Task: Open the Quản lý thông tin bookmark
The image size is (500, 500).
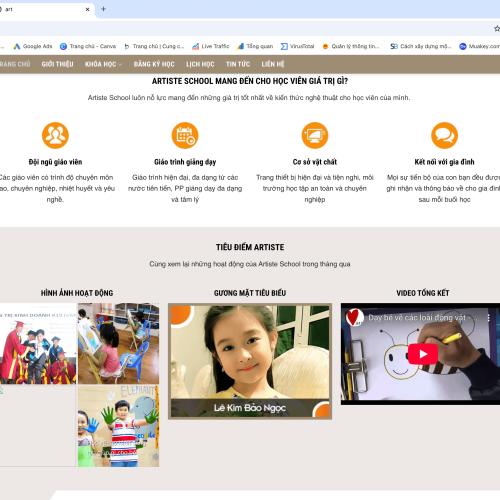Action: pos(351,46)
